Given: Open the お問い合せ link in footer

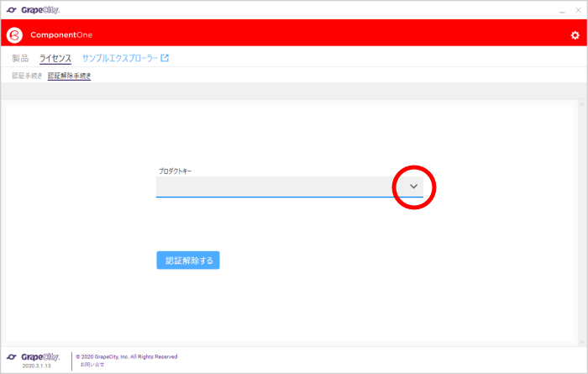Looking at the screenshot, I should coord(92,365).
